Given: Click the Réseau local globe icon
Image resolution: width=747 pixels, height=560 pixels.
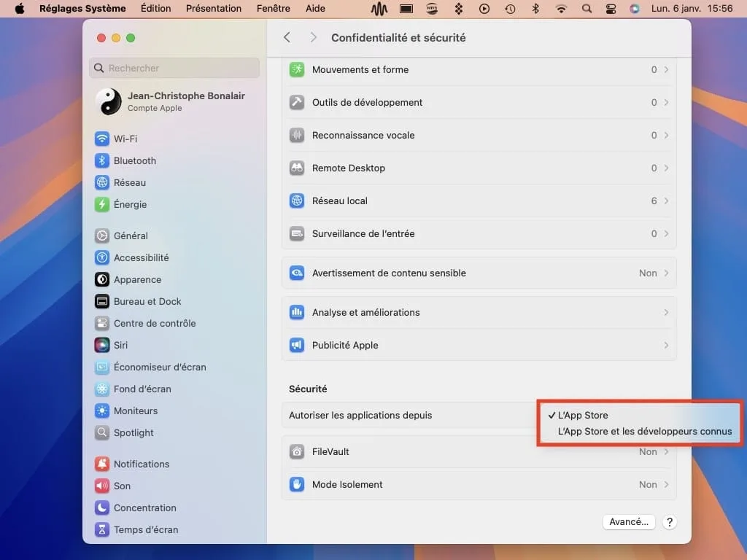Looking at the screenshot, I should tap(297, 201).
